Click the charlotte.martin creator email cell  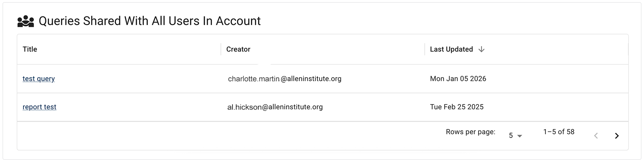pos(284,79)
